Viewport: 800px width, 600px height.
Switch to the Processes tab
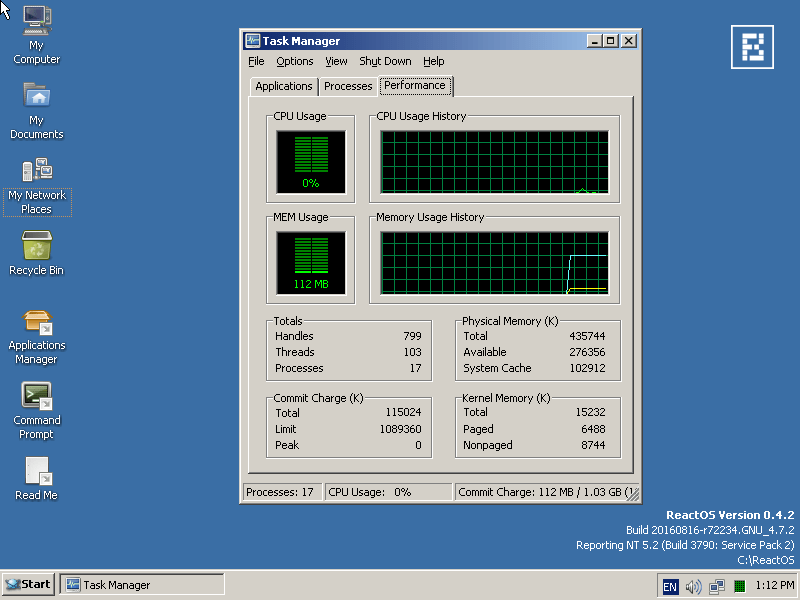[347, 86]
